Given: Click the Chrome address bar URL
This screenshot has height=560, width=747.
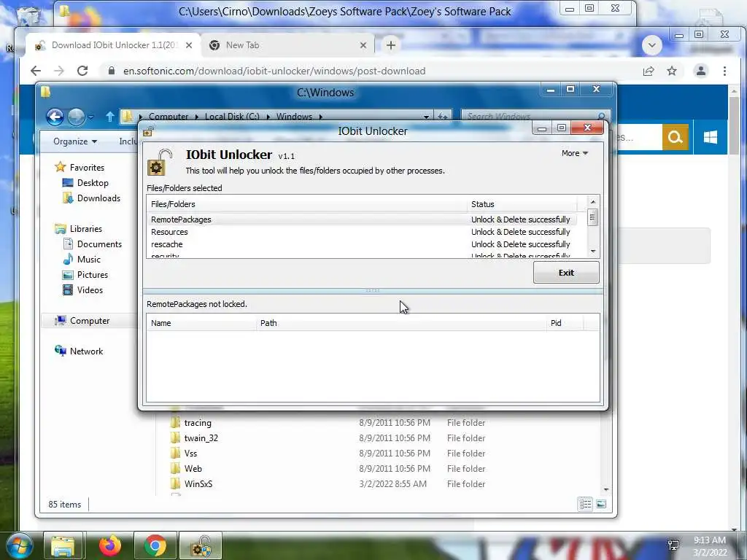Looking at the screenshot, I should 274,71.
